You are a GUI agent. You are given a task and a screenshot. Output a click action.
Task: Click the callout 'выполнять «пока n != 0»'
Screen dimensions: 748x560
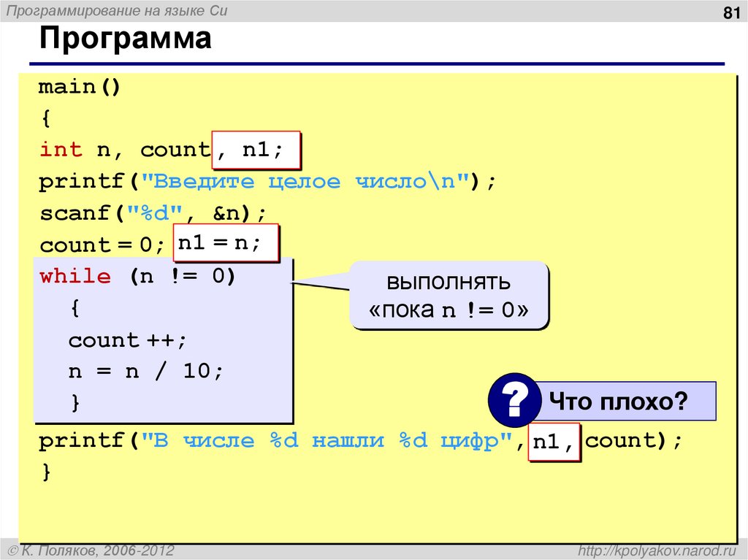coord(449,296)
